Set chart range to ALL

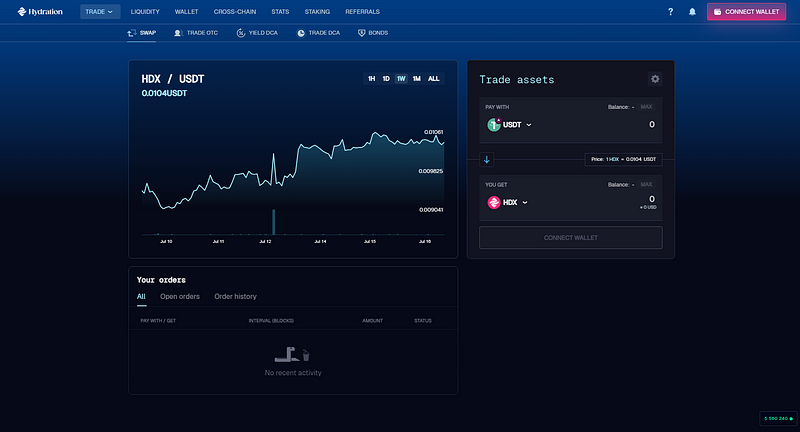point(433,79)
